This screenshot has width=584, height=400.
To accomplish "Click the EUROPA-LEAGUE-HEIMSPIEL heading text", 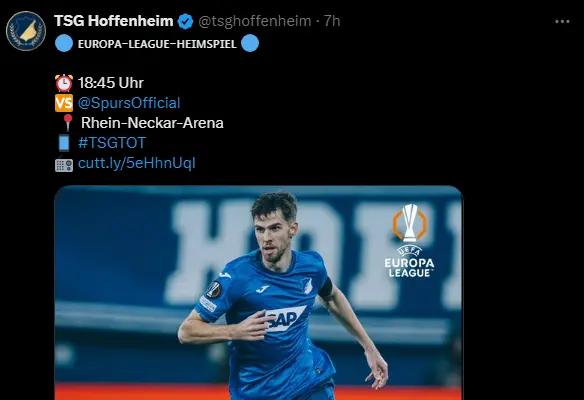I will [x=157, y=44].
